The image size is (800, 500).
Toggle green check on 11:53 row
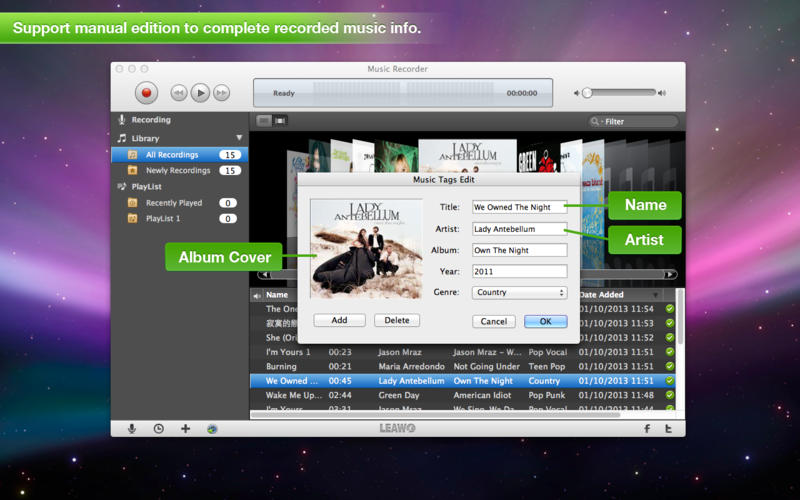point(669,323)
